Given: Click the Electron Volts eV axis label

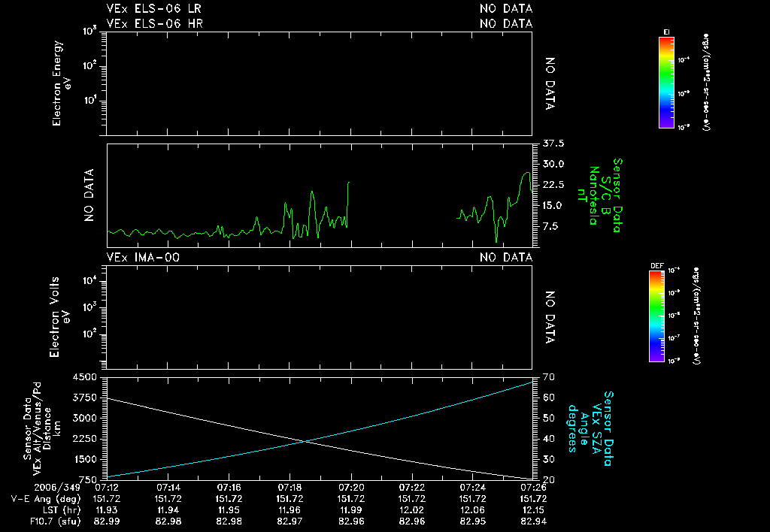Looking at the screenshot, I should (x=59, y=317).
